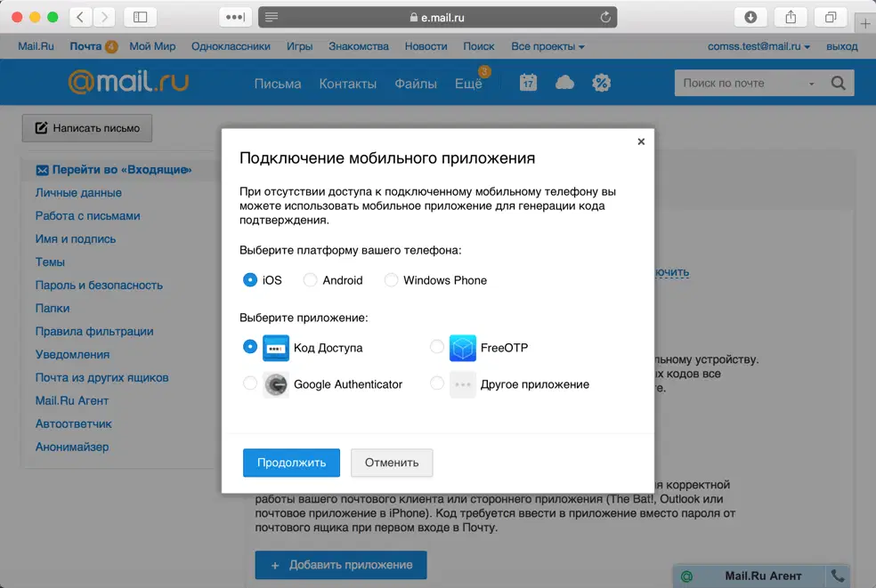Select the Android platform radio button
The height and width of the screenshot is (588, 876).
[x=310, y=279]
